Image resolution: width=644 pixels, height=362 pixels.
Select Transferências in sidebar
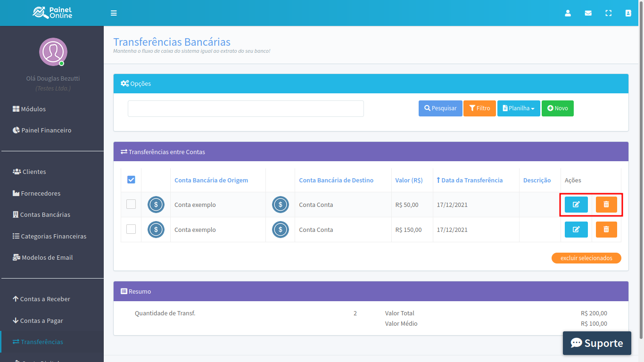tap(38, 342)
